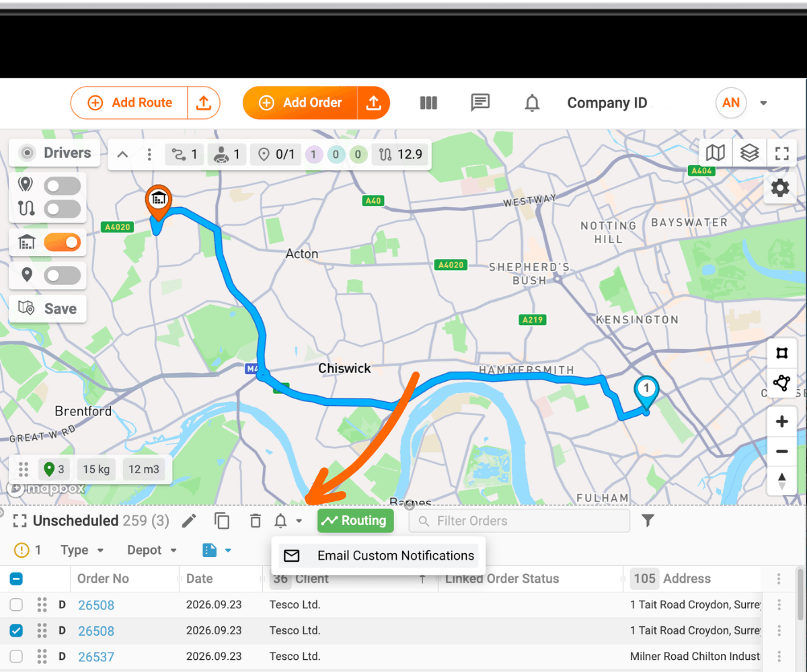The image size is (807, 672).
Task: Enter fullscreen map mode
Action: tap(781, 153)
